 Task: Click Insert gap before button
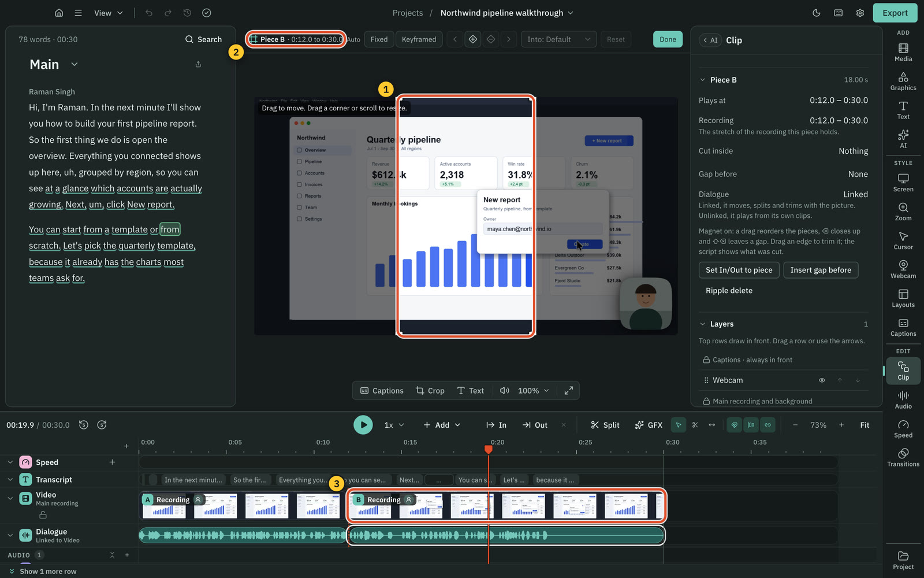pyautogui.click(x=821, y=270)
